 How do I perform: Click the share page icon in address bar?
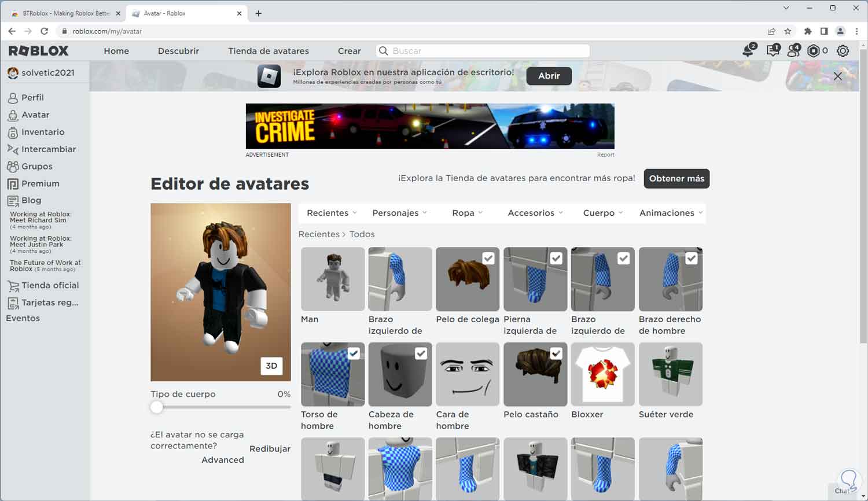click(771, 31)
